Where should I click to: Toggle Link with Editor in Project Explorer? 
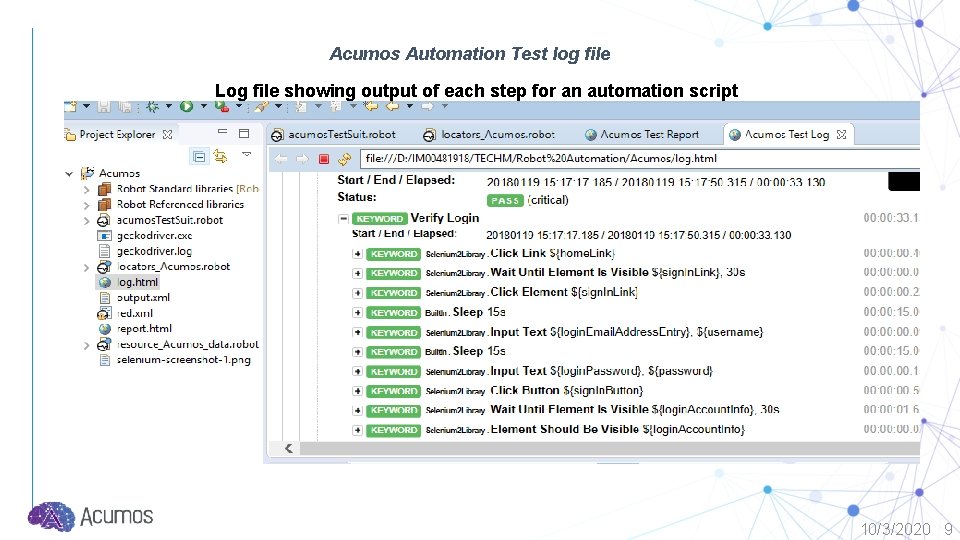point(220,157)
